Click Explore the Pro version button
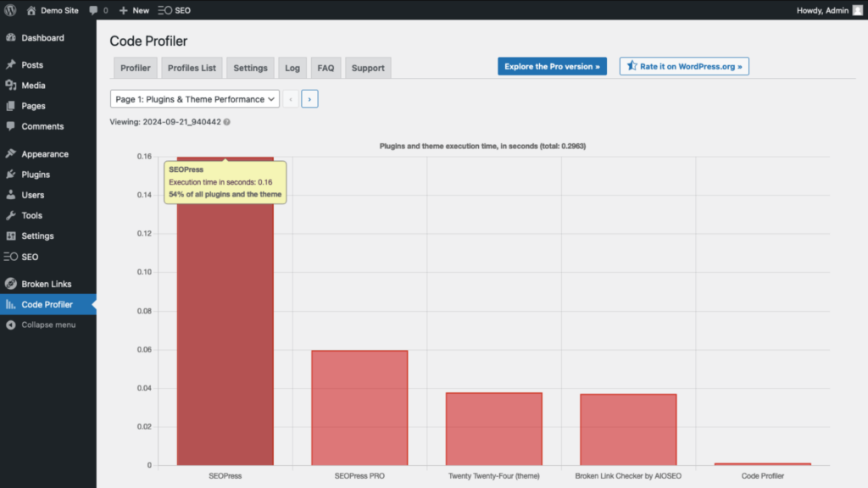This screenshot has height=488, width=868. [x=552, y=66]
